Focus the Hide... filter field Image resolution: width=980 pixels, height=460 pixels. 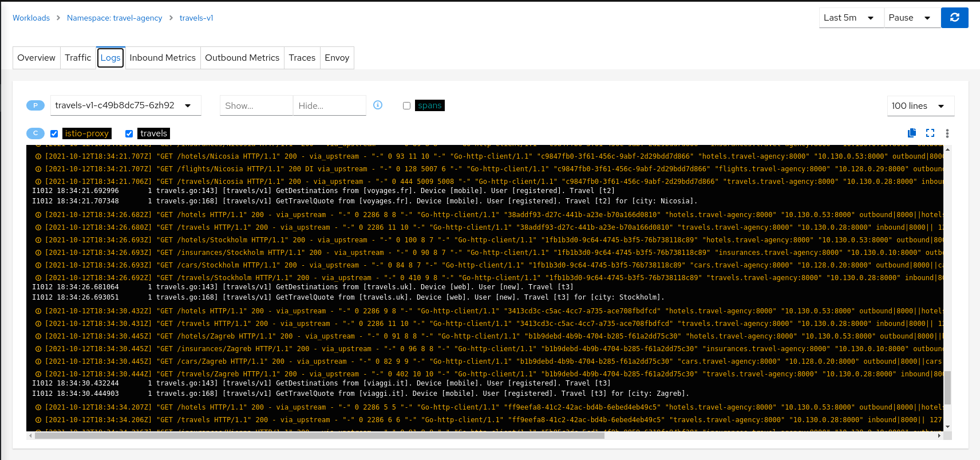click(x=329, y=105)
